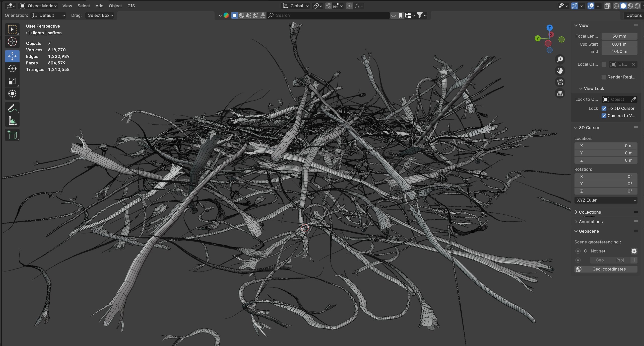Uncheck Lock To 3D Cursor
Screen dimensions: 644x346
[604, 108]
